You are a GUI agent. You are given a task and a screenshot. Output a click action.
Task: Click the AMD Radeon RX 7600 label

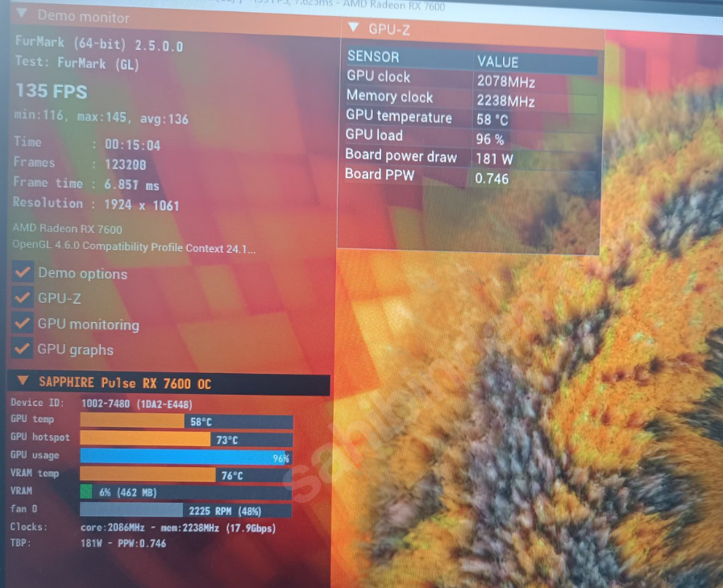click(x=68, y=229)
